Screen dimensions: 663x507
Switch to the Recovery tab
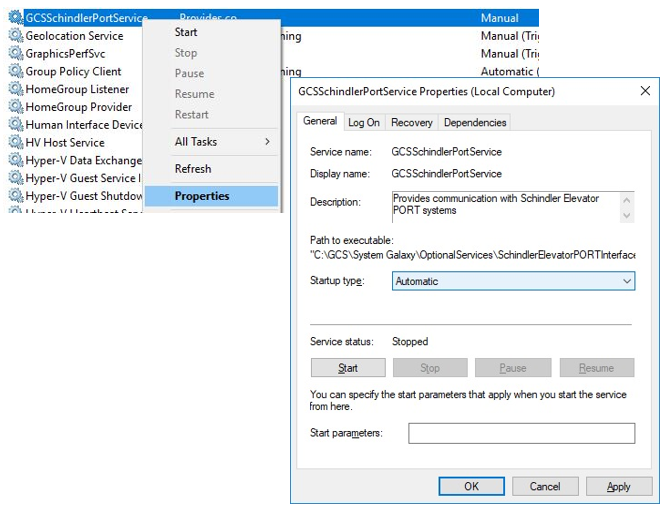(x=412, y=123)
